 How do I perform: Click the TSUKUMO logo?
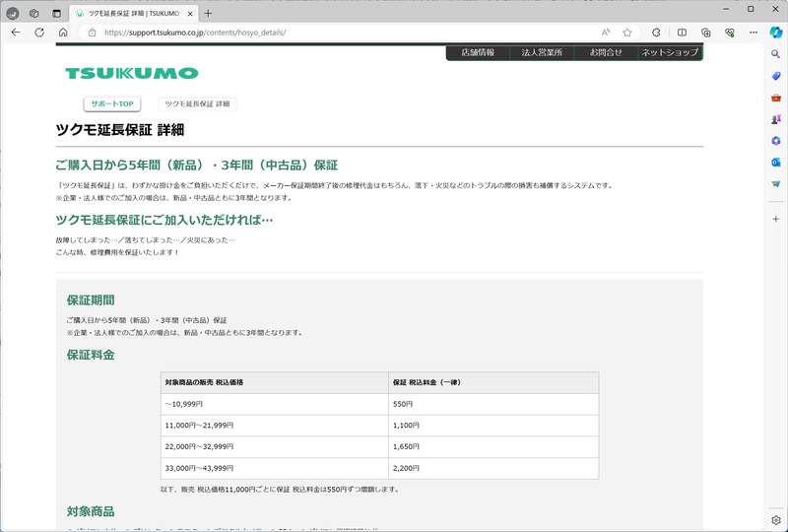pos(132,74)
